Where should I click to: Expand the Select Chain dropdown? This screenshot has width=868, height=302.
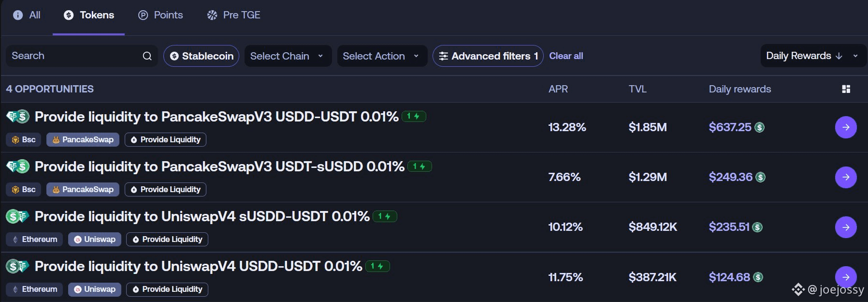pos(288,56)
